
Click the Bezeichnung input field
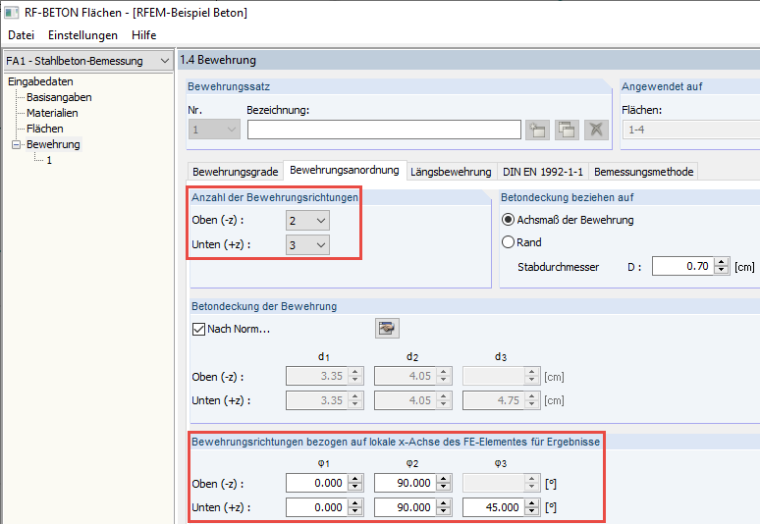click(x=384, y=130)
